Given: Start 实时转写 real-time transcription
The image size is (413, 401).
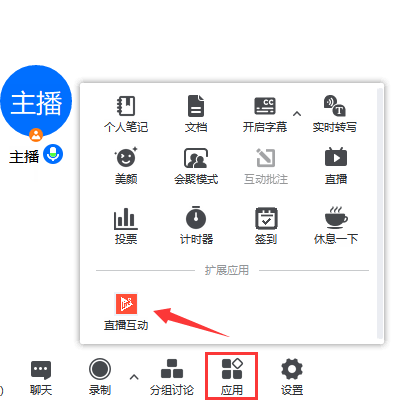Looking at the screenshot, I should tap(335, 114).
